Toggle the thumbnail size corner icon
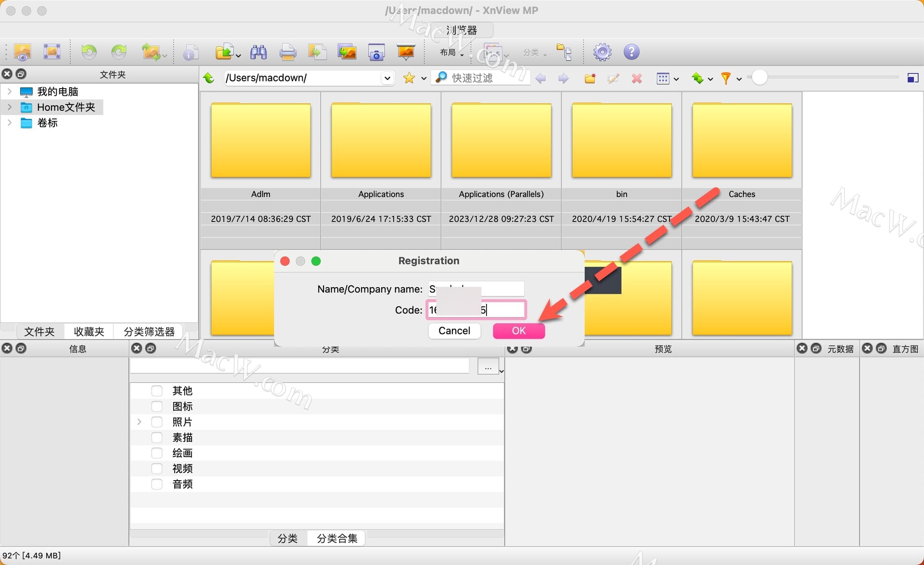Viewport: 924px width, 565px height. 913,78
